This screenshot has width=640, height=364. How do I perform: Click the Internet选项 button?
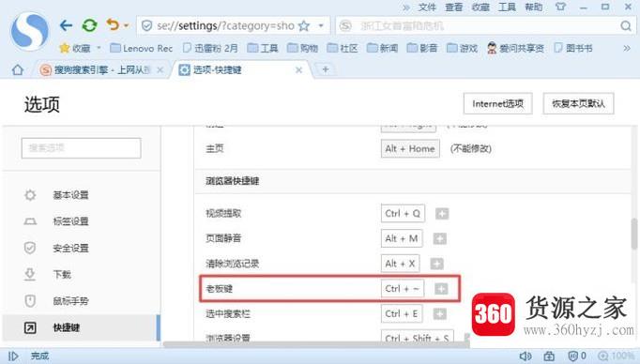click(x=498, y=103)
